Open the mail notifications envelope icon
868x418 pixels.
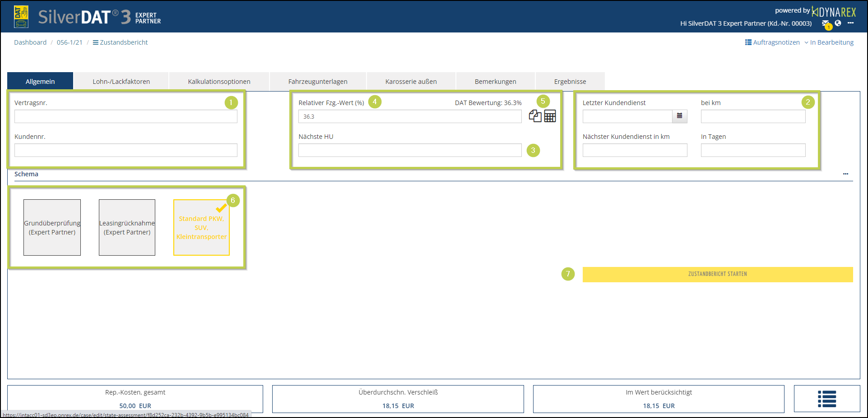coord(825,23)
